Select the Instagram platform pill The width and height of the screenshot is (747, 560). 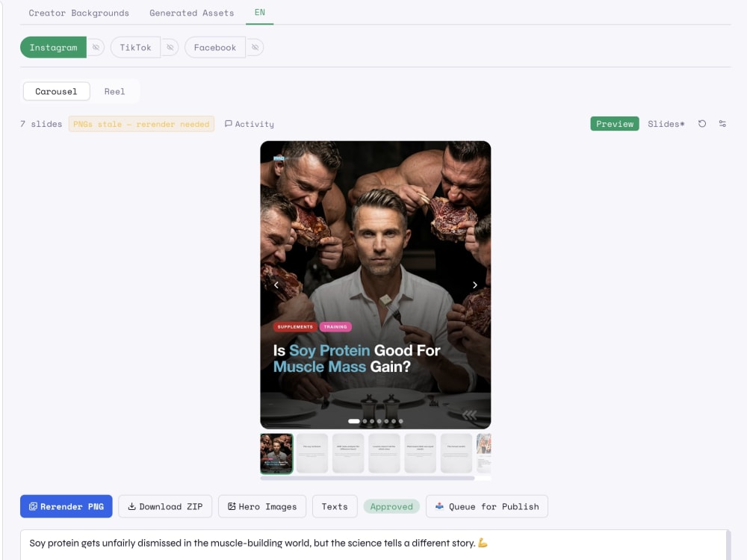point(53,48)
